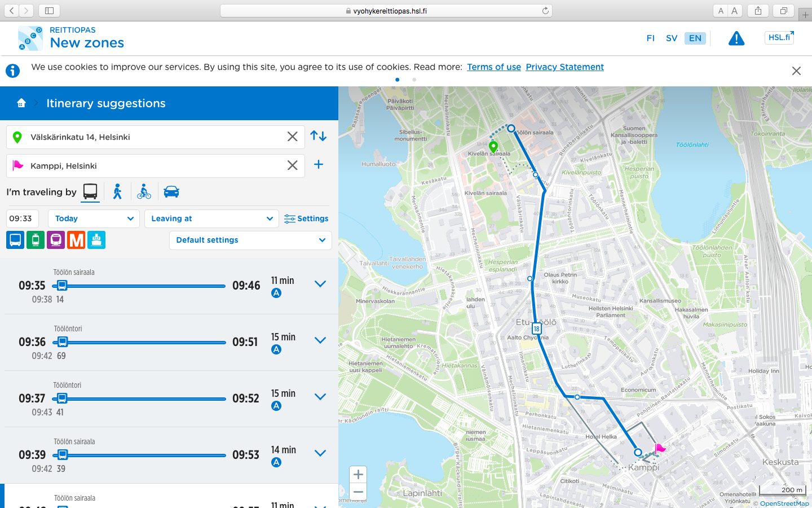Select car as travel mode
Image resolution: width=812 pixels, height=508 pixels.
[x=171, y=192]
